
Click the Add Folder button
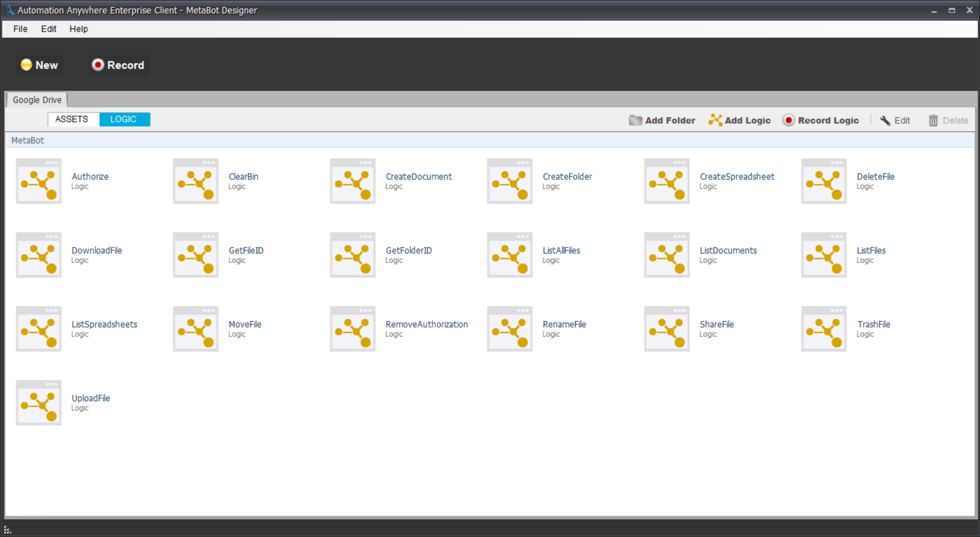click(662, 120)
